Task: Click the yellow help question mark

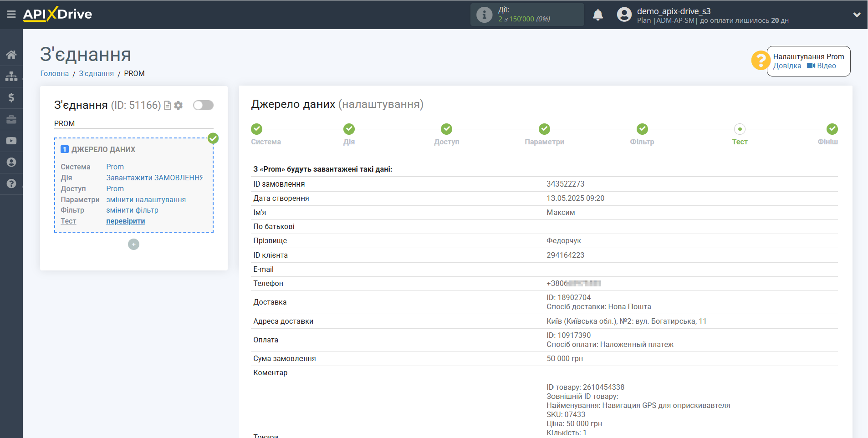Action: [761, 60]
